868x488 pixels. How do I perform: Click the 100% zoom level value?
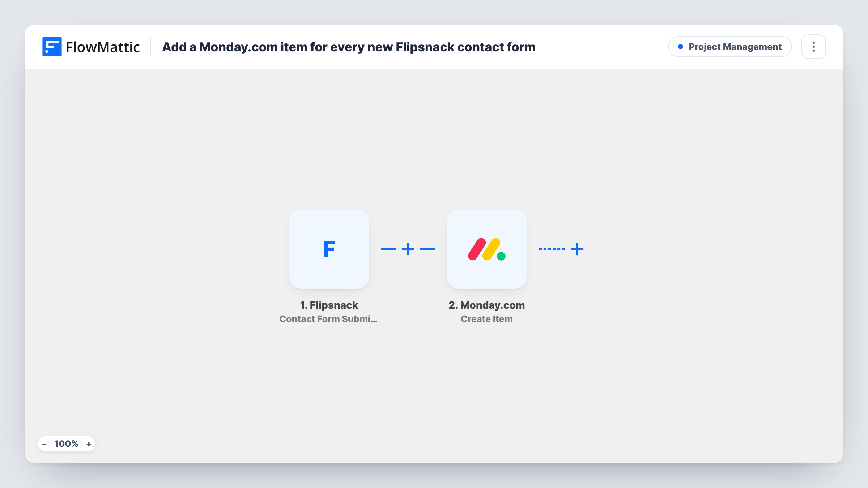pos(66,444)
